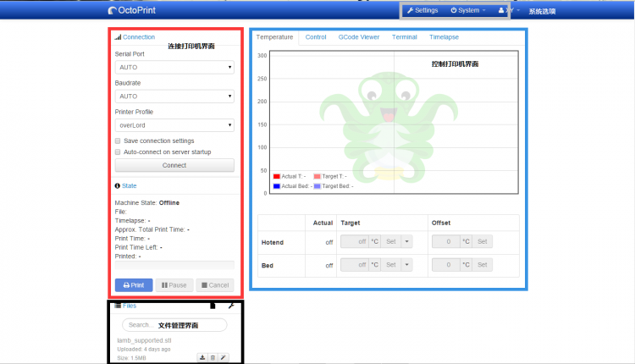635x364 pixels.
Task: Open Settings with the wrench icon
Action: pos(422,10)
